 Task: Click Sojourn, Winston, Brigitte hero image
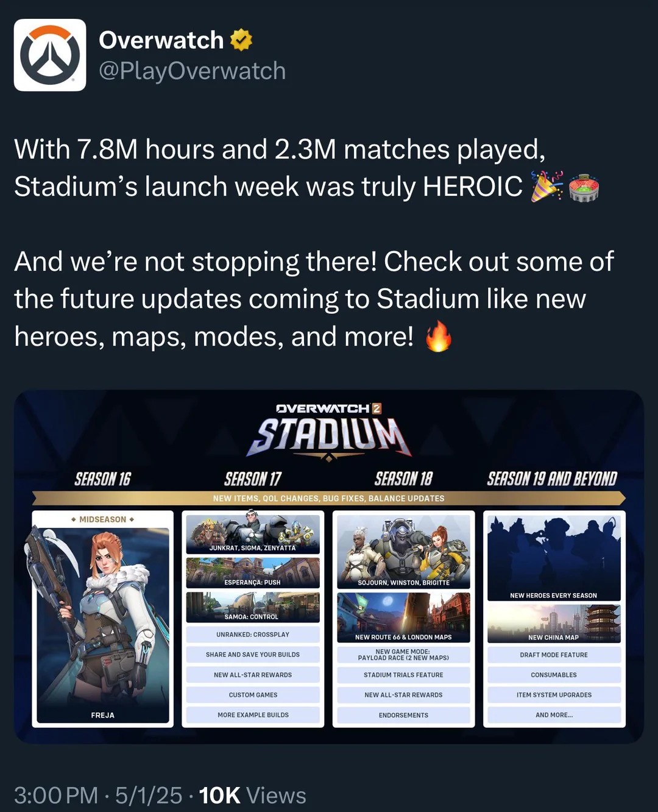tap(403, 552)
